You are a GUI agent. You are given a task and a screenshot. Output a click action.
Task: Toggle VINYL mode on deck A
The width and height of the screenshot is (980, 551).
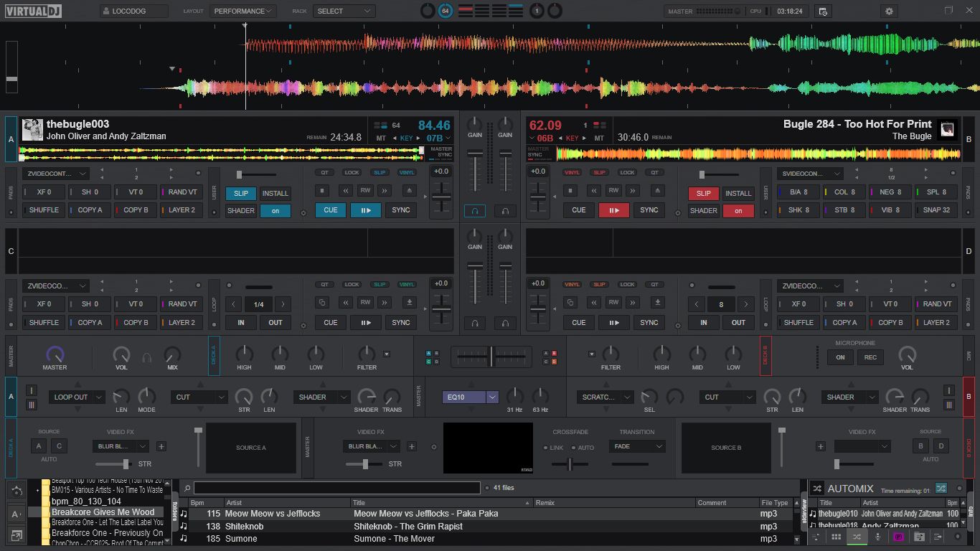pyautogui.click(x=407, y=172)
